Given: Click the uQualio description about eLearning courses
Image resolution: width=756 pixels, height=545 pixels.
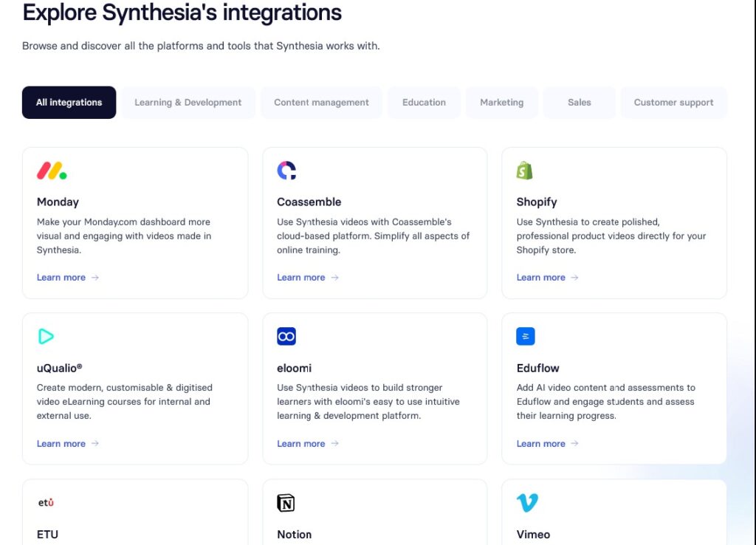Looking at the screenshot, I should point(124,401).
